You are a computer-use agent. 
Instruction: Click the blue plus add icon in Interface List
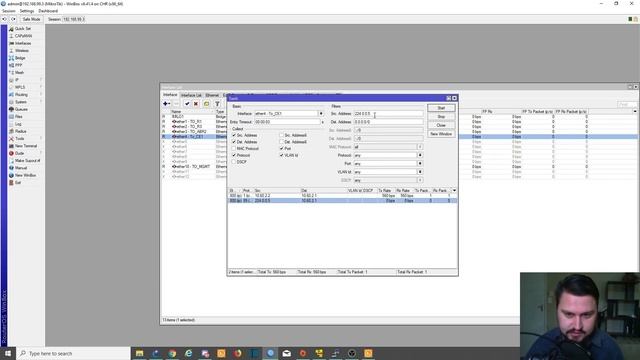click(x=166, y=104)
